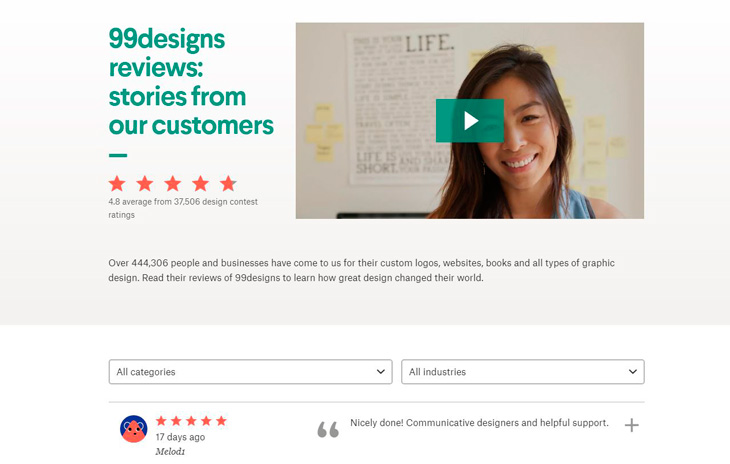The image size is (730, 464).
Task: Click the third star of the 4.8 average rating
Action: click(173, 183)
